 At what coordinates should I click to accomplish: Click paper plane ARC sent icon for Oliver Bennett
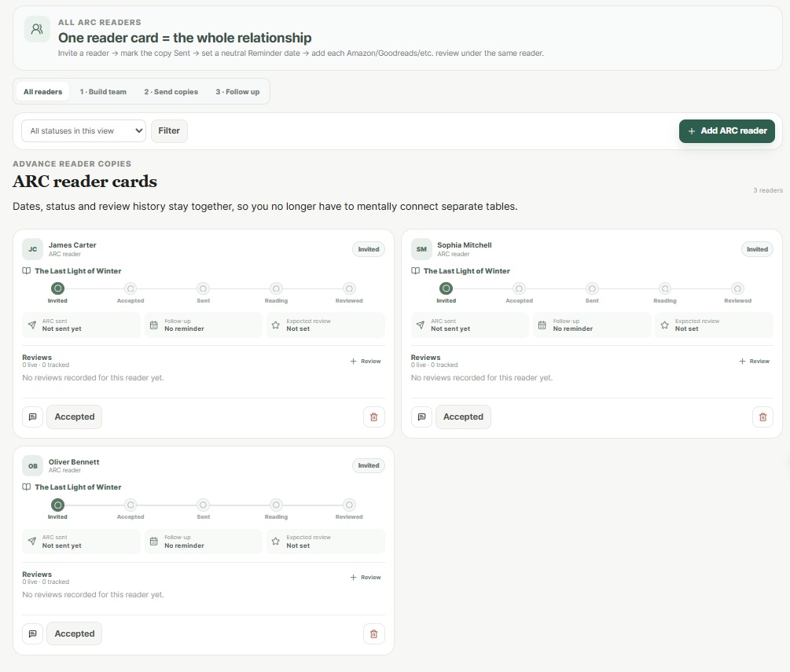coord(32,541)
